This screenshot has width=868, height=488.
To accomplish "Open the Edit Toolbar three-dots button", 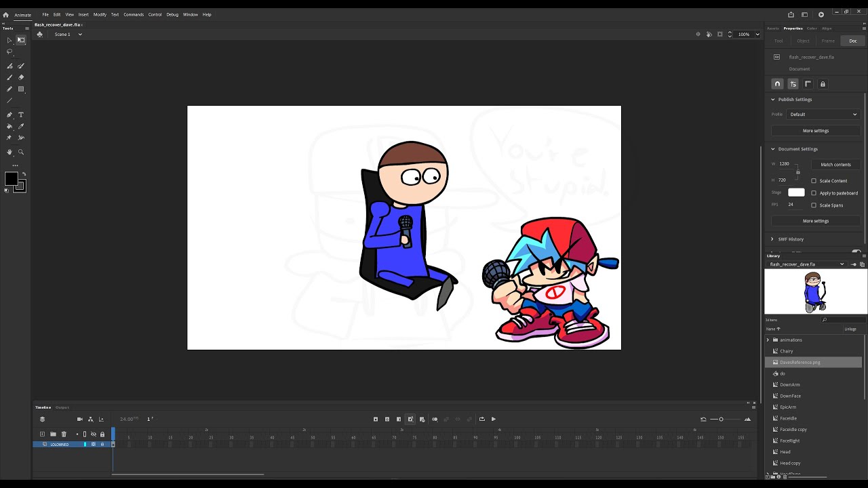I will pyautogui.click(x=15, y=165).
